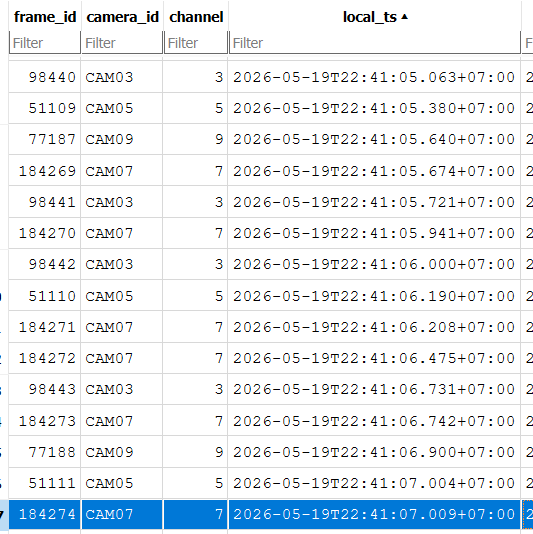Select cell with frame_id 98441
Screen dimensions: 533x534
pyautogui.click(x=45, y=202)
